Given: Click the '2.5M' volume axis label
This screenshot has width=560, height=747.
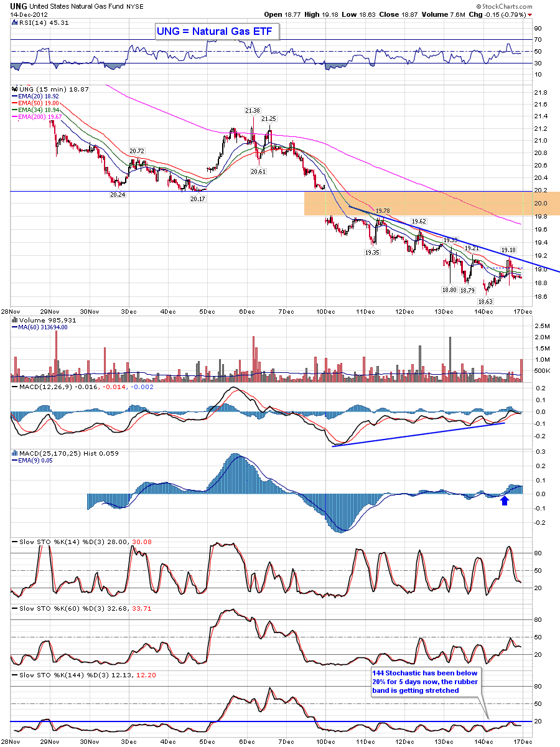Looking at the screenshot, I should coord(541,326).
